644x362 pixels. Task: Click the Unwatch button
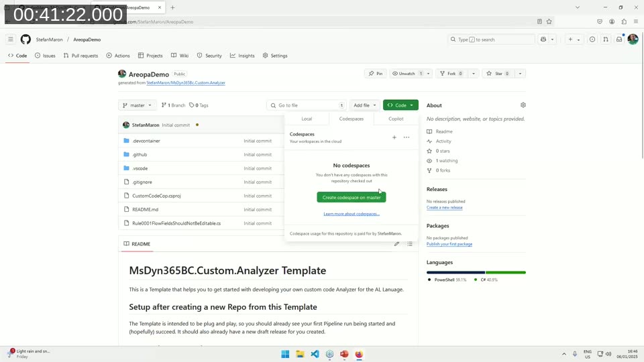407,74
